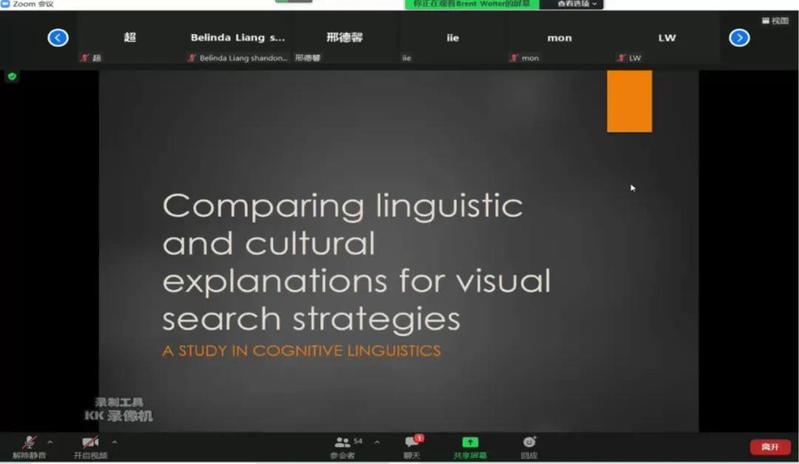Screen dimensions: 799x464
Task: Open the chat panel (聊天)
Action: click(x=411, y=443)
